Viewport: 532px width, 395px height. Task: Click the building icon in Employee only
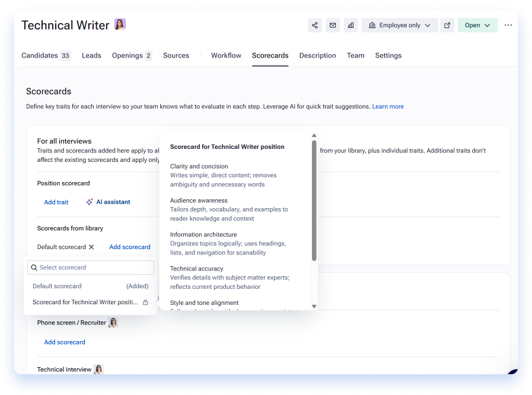[x=372, y=25]
